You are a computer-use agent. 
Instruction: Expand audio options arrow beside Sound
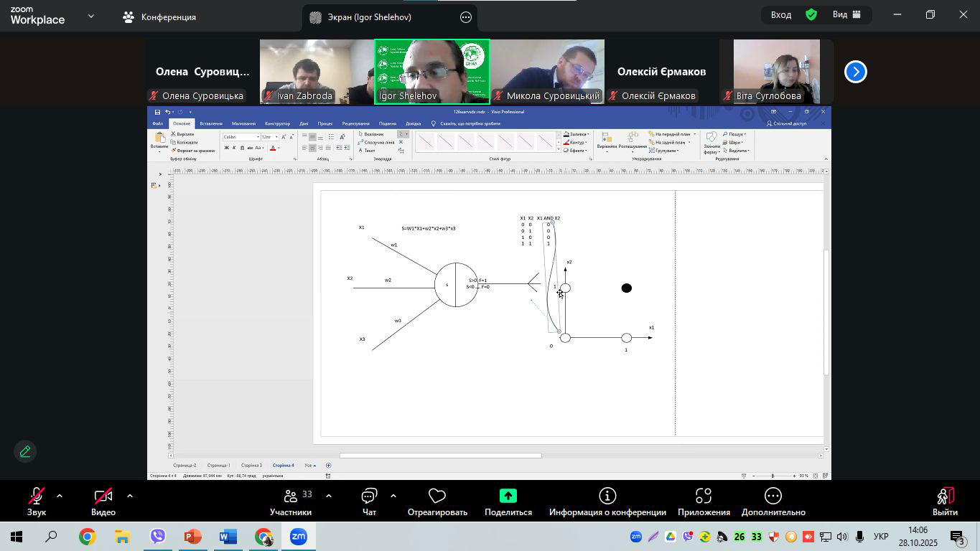tap(59, 496)
